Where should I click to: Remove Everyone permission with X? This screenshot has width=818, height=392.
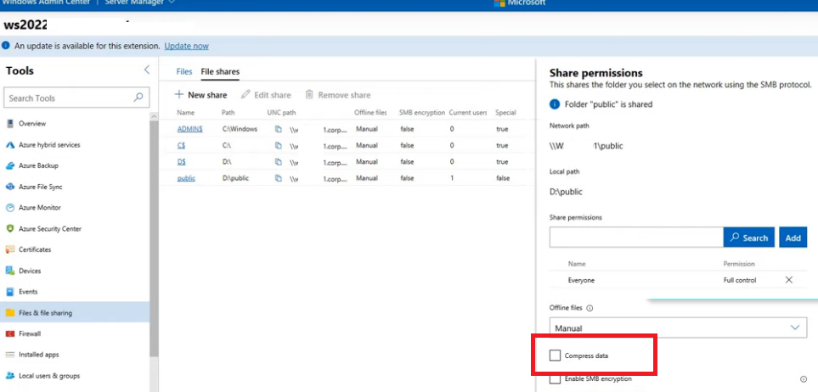pyautogui.click(x=789, y=280)
